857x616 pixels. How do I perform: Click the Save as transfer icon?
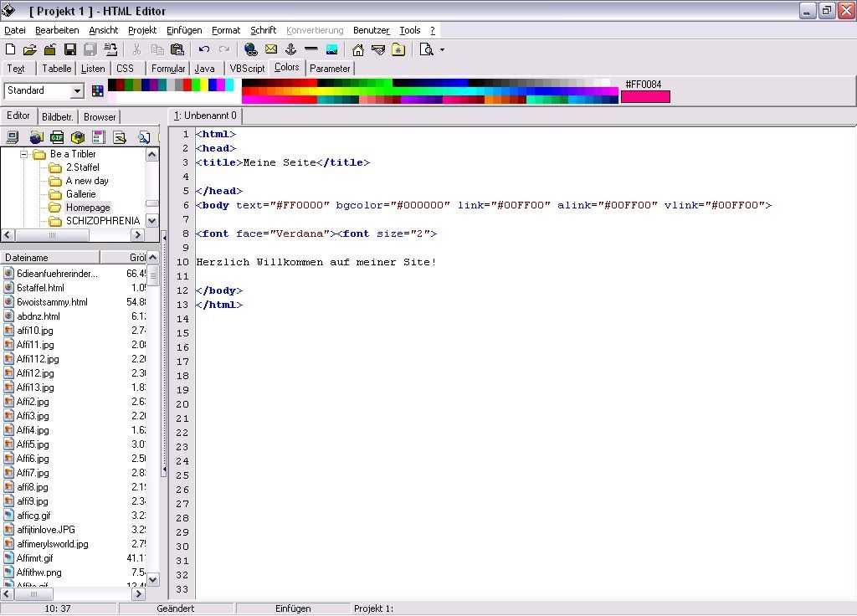[110, 49]
